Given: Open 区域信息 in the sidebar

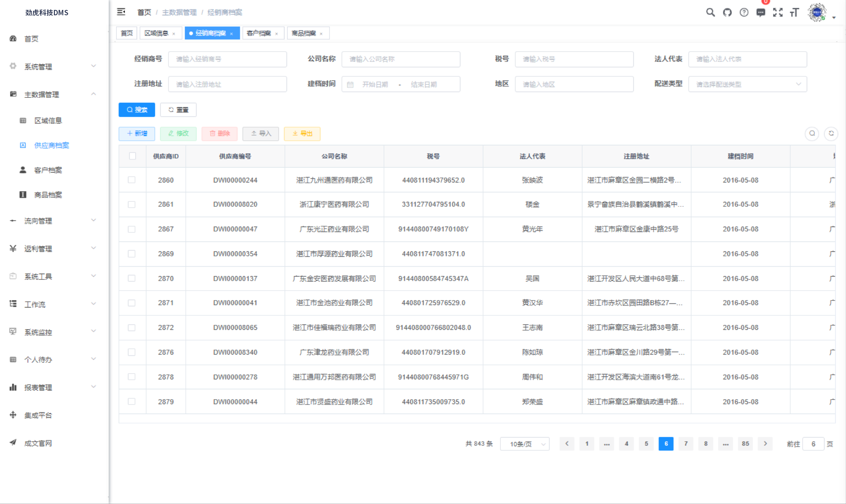Looking at the screenshot, I should point(48,121).
